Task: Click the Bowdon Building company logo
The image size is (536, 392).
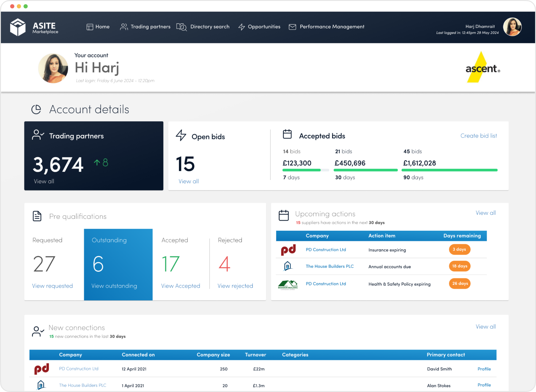Action: click(x=288, y=284)
